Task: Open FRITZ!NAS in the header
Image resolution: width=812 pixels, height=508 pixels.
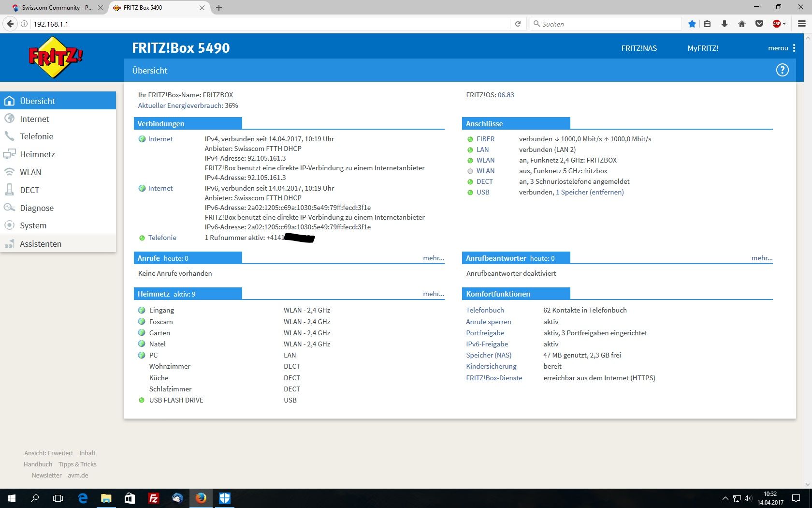Action: pyautogui.click(x=639, y=48)
